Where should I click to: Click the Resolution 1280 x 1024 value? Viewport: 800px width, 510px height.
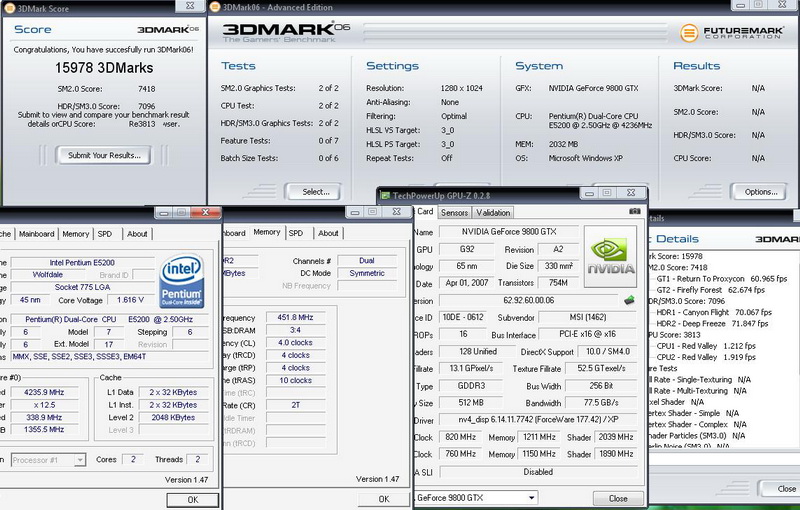[x=461, y=88]
